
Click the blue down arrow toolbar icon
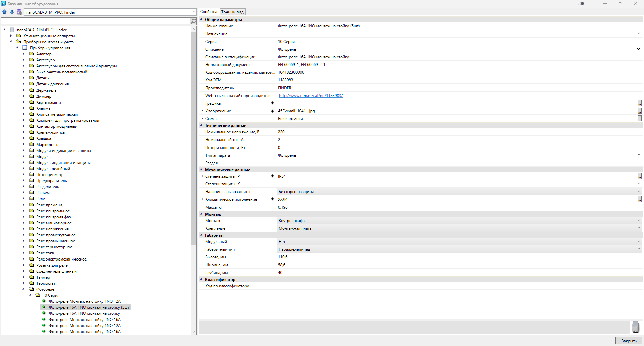tap(12, 12)
